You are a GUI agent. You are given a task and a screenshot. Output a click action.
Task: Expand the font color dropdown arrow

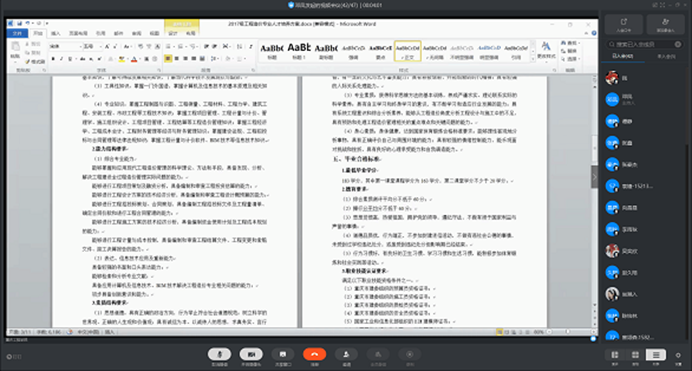tap(140, 59)
